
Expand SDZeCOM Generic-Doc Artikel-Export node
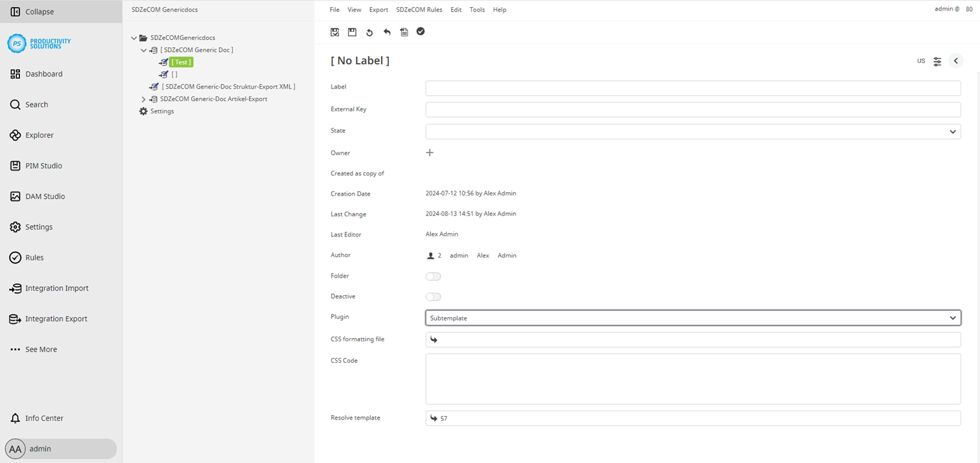143,98
